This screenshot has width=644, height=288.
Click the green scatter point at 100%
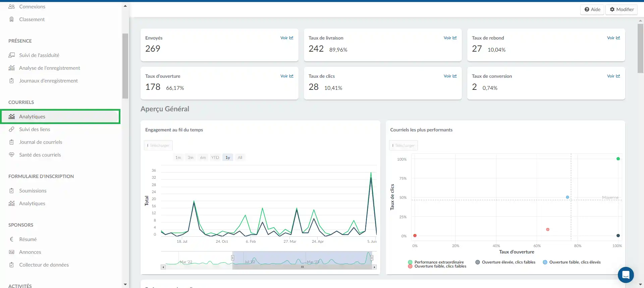pyautogui.click(x=618, y=159)
